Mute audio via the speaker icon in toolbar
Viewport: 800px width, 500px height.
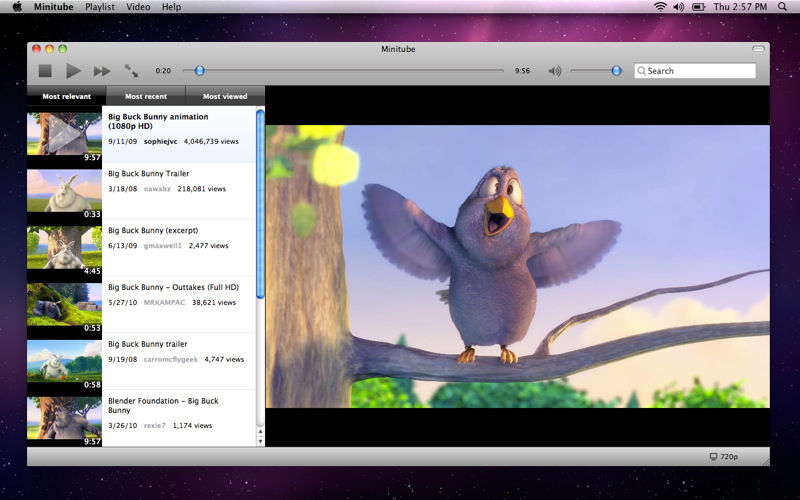click(555, 71)
